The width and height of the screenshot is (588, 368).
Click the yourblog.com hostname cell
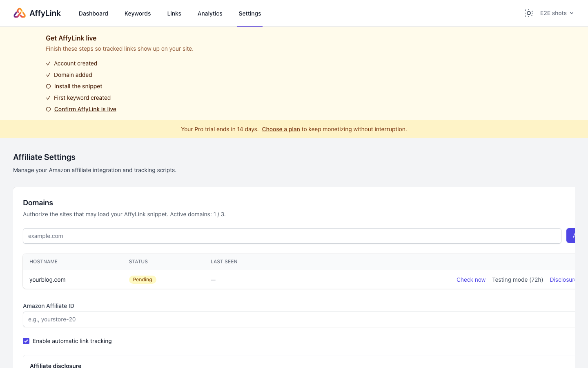[47, 280]
